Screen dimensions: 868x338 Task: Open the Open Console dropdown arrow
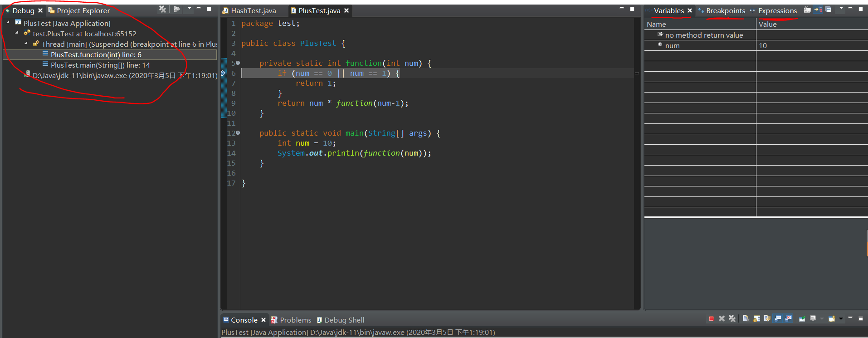[841, 319]
